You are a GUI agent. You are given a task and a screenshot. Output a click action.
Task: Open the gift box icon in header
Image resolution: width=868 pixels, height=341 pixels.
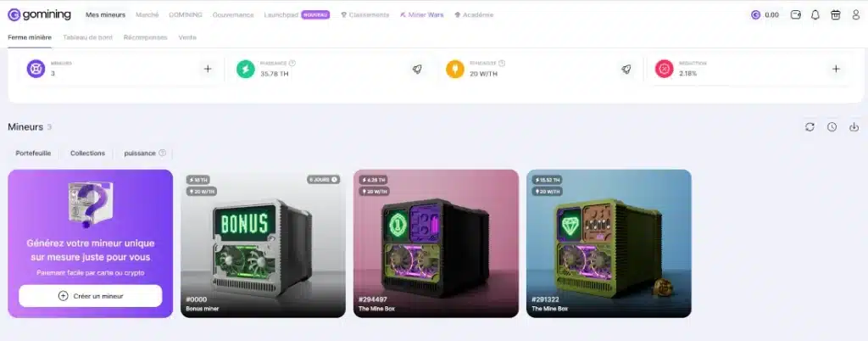click(835, 15)
